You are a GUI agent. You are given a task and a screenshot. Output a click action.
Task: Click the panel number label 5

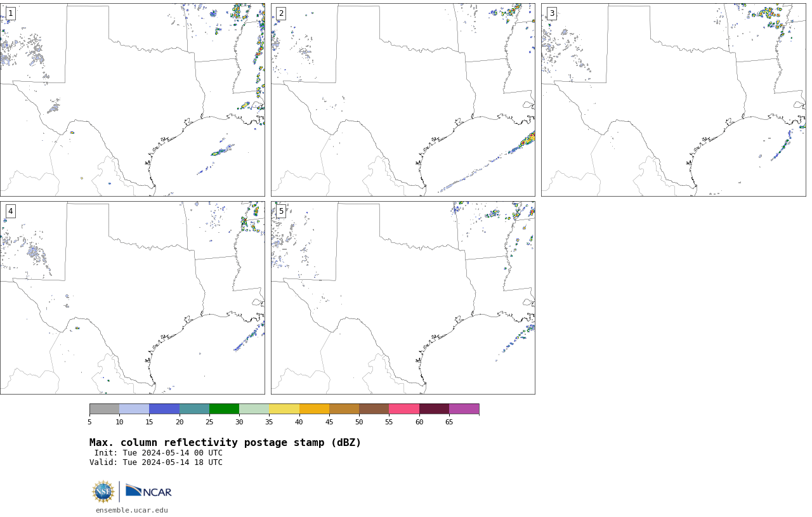tap(281, 211)
